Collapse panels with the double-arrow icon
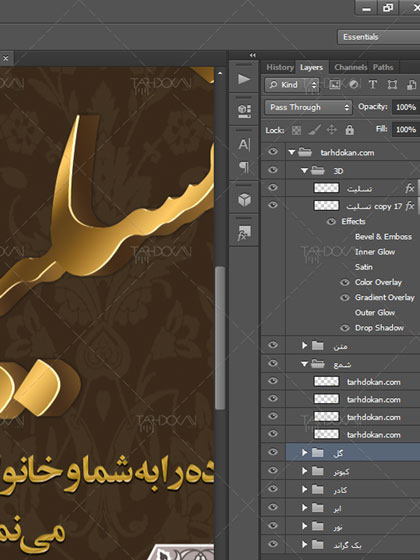This screenshot has height=560, width=420. tap(252, 55)
